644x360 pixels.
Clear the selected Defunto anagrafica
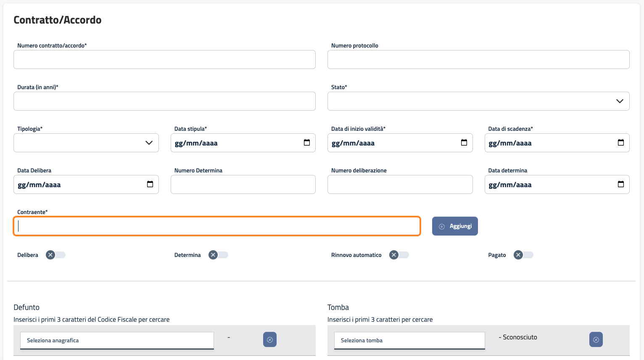(270, 340)
